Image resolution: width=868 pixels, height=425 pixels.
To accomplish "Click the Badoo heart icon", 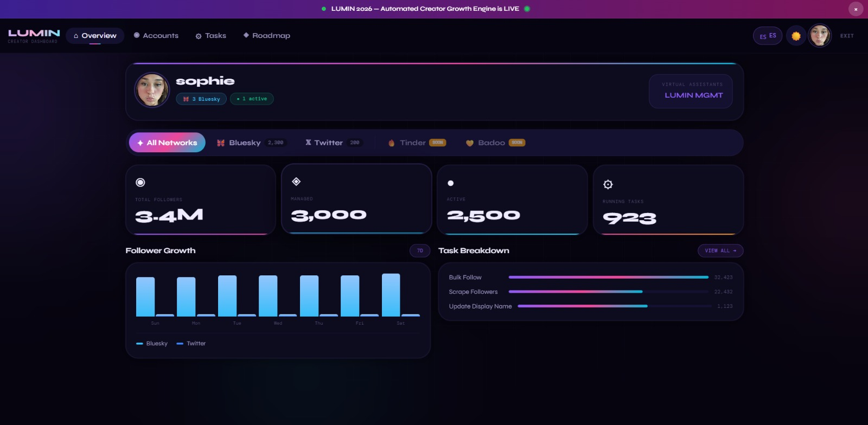I will tap(470, 143).
